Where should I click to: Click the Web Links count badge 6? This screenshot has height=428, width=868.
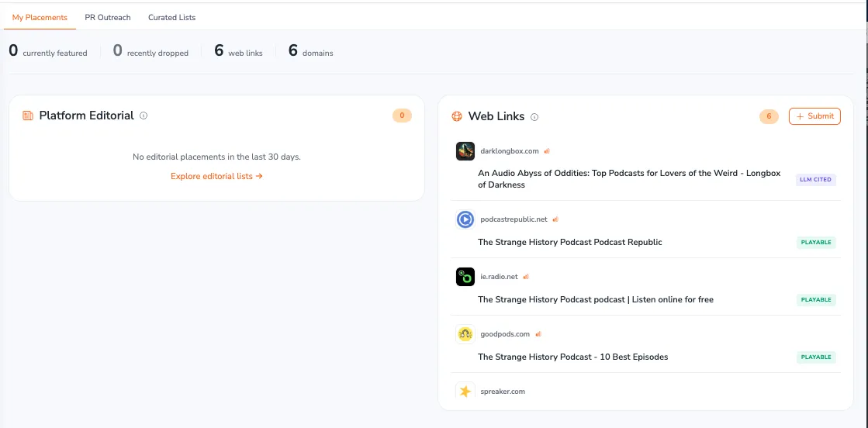(769, 116)
